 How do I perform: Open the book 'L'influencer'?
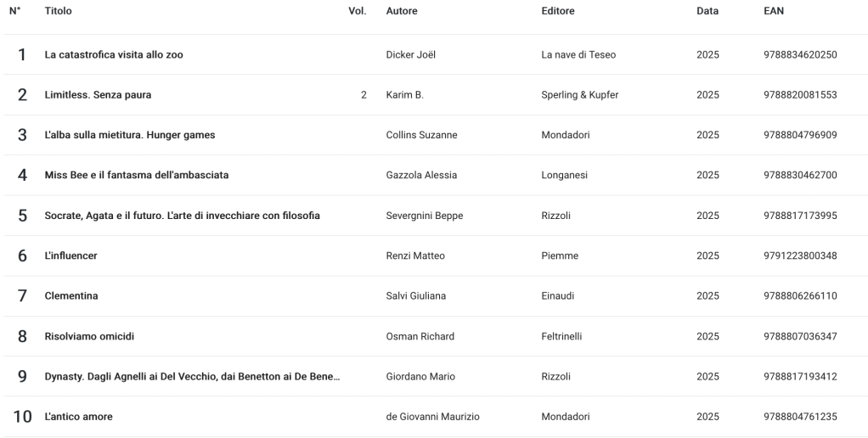pos(71,256)
